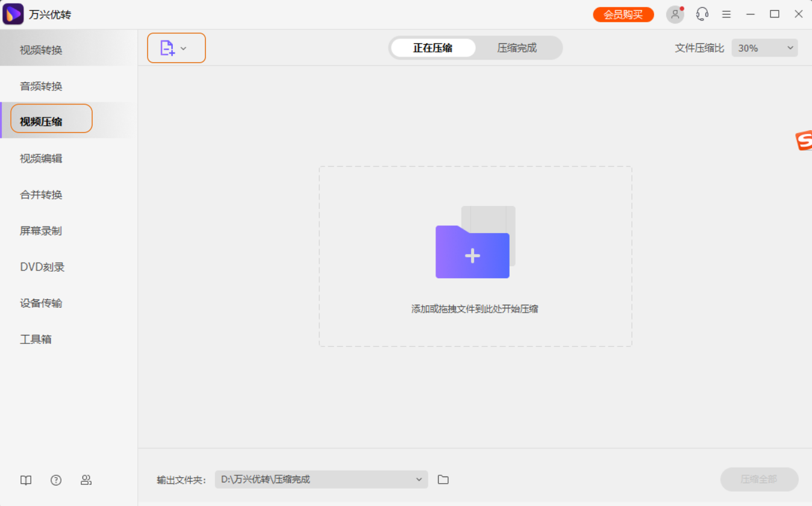Open the user guide book icon
Viewport: 812px width, 506px height.
25,480
